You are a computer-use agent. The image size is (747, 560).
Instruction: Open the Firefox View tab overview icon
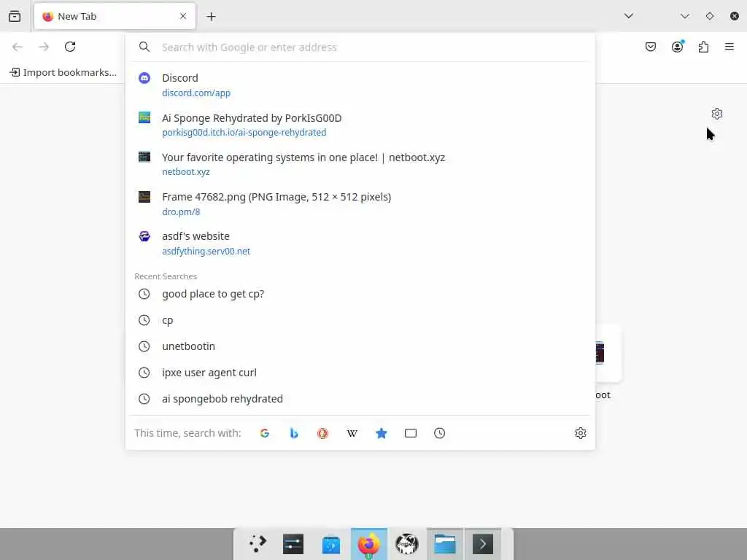point(15,16)
